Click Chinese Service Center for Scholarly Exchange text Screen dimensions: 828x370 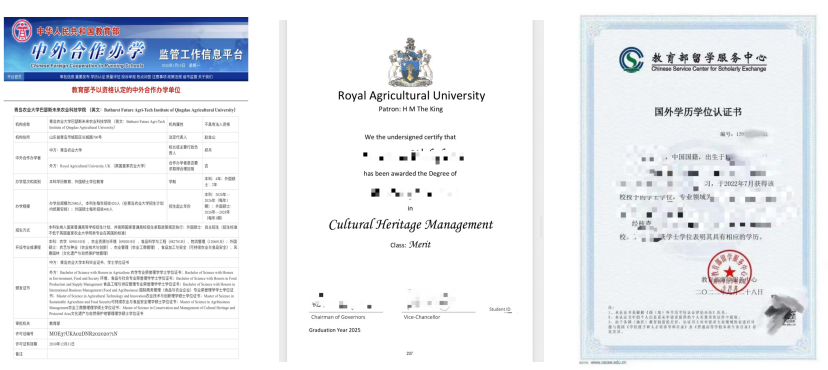(x=709, y=69)
